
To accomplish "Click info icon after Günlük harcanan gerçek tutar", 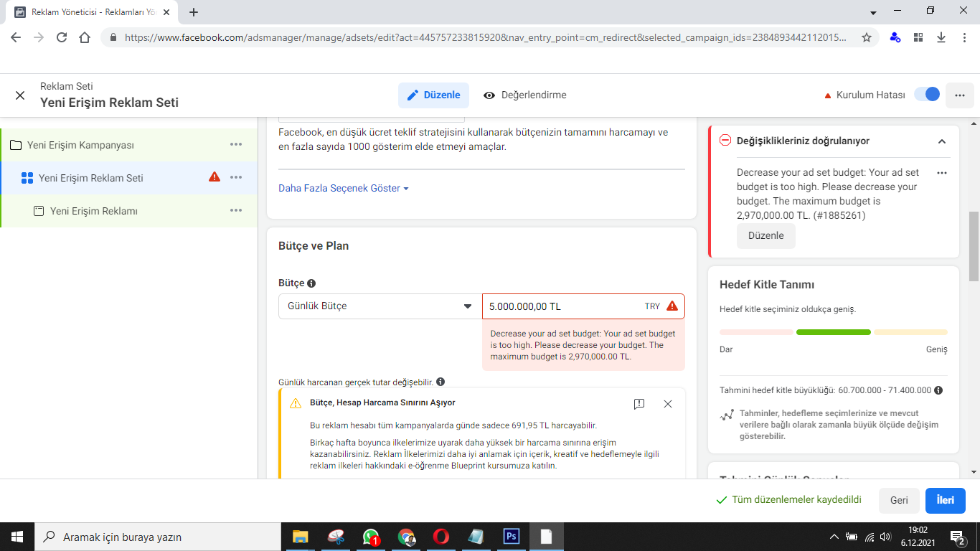I will [x=440, y=382].
